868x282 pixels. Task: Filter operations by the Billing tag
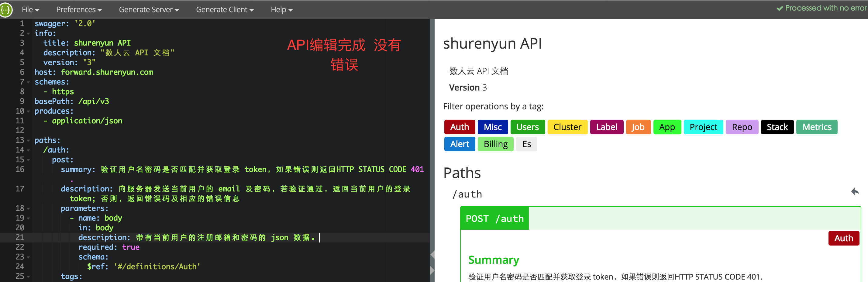(x=496, y=144)
